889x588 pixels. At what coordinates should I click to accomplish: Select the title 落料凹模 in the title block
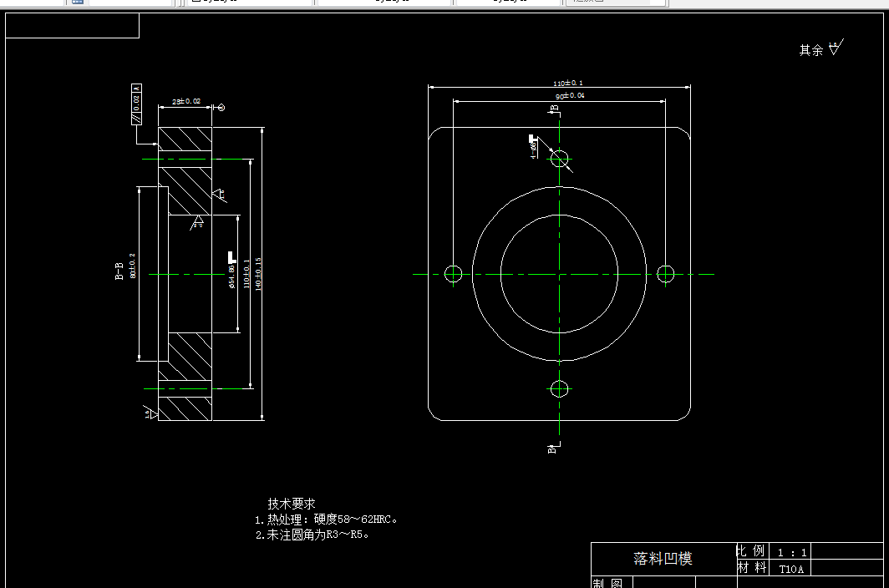click(x=663, y=559)
